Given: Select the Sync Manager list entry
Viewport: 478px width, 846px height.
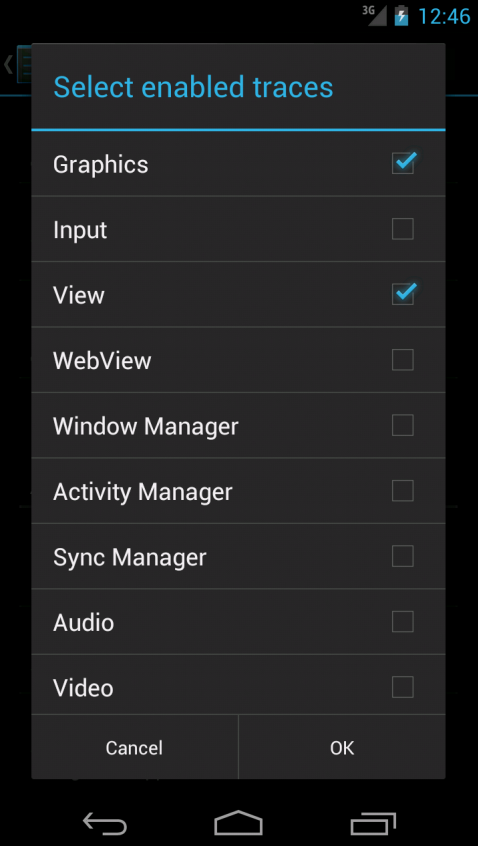Looking at the screenshot, I should pos(238,556).
